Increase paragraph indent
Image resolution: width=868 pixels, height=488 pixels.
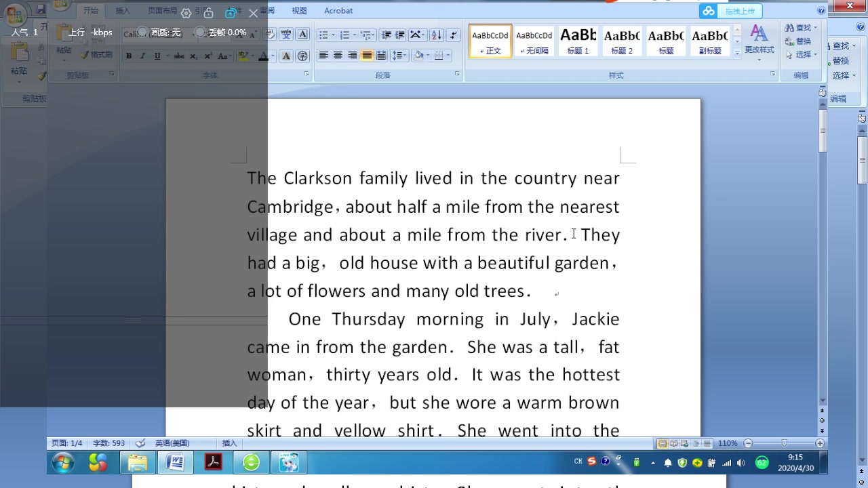pos(400,35)
